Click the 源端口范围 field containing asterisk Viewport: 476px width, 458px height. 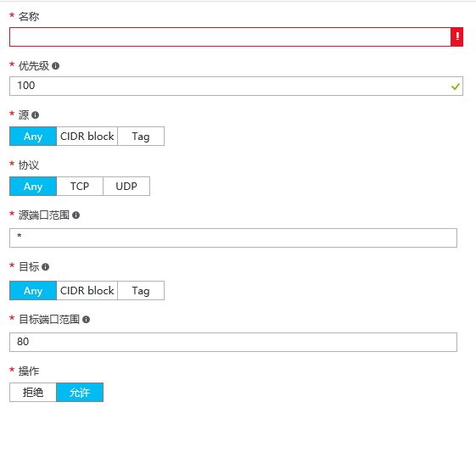click(233, 238)
